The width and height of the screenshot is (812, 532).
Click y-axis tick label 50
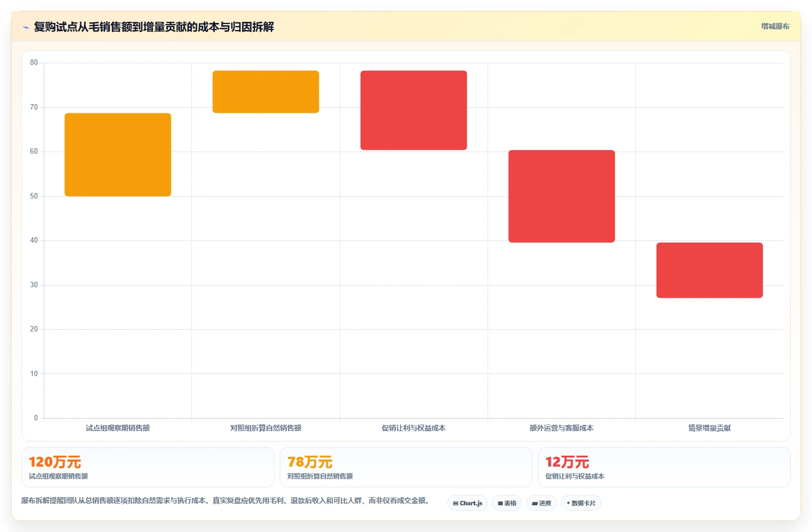point(34,196)
